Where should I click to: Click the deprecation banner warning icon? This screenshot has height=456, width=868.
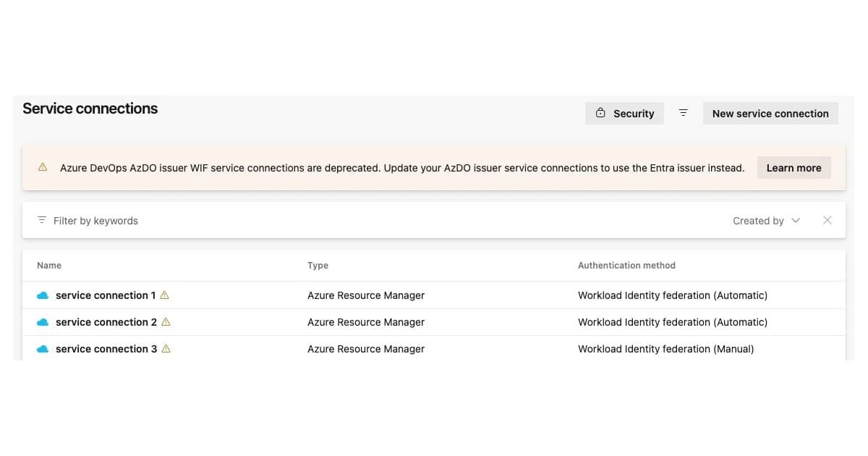click(x=43, y=167)
